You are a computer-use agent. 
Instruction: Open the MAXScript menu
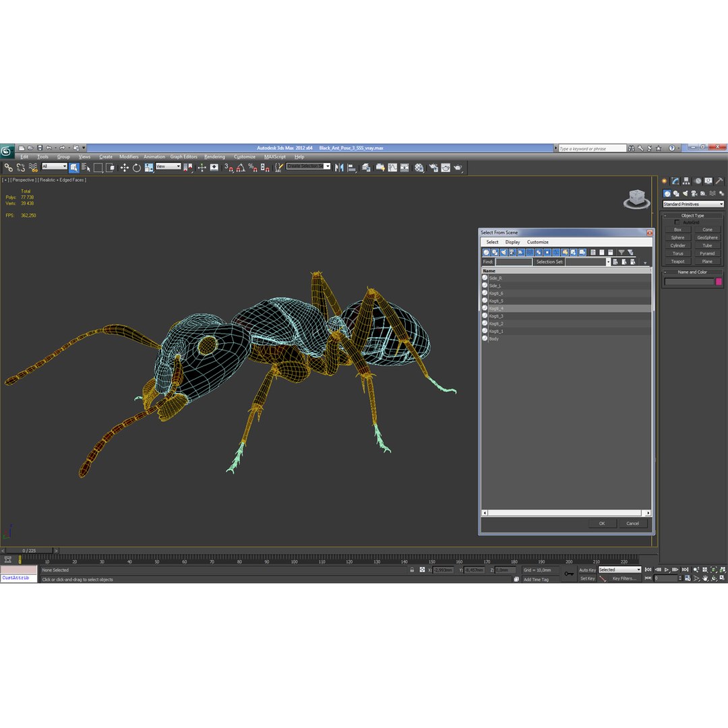(275, 157)
